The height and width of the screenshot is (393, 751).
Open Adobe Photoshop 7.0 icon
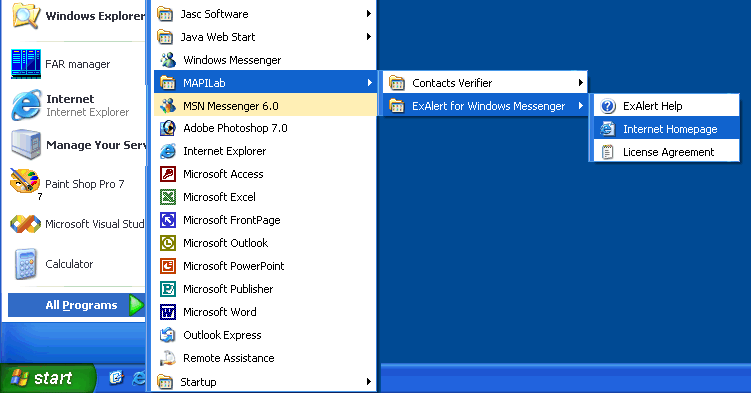(168, 128)
